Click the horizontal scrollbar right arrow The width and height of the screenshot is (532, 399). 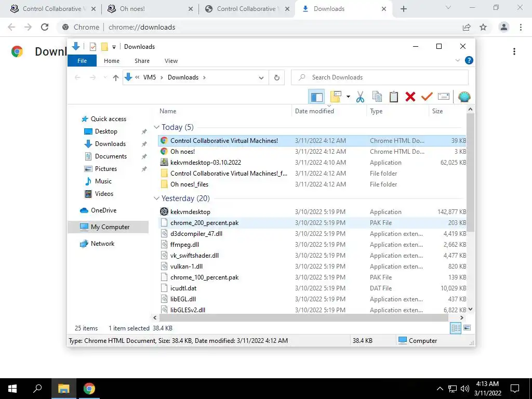click(x=462, y=318)
